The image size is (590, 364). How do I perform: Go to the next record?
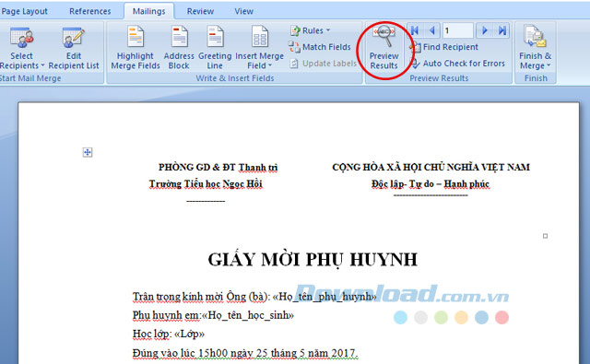pyautogui.click(x=485, y=30)
